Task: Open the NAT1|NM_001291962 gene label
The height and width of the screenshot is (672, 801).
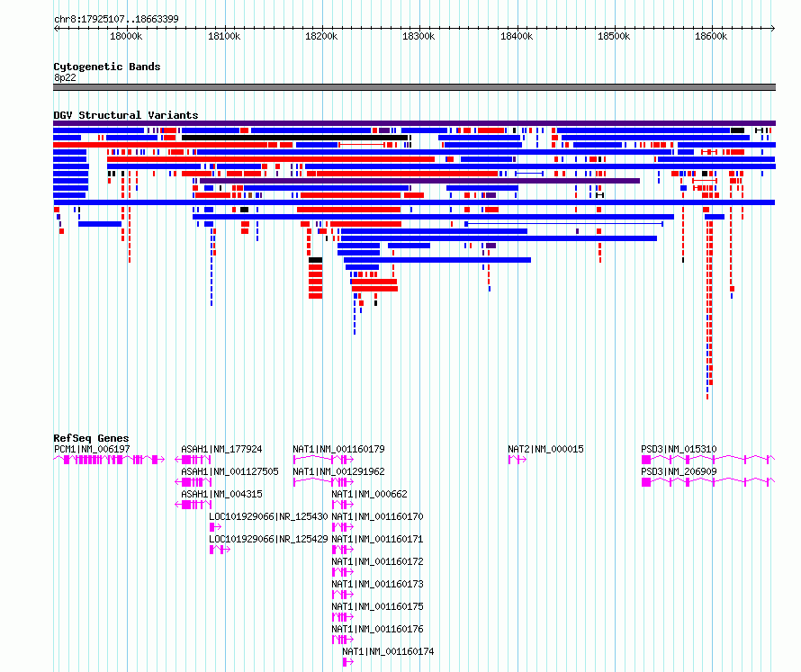Action: 338,471
